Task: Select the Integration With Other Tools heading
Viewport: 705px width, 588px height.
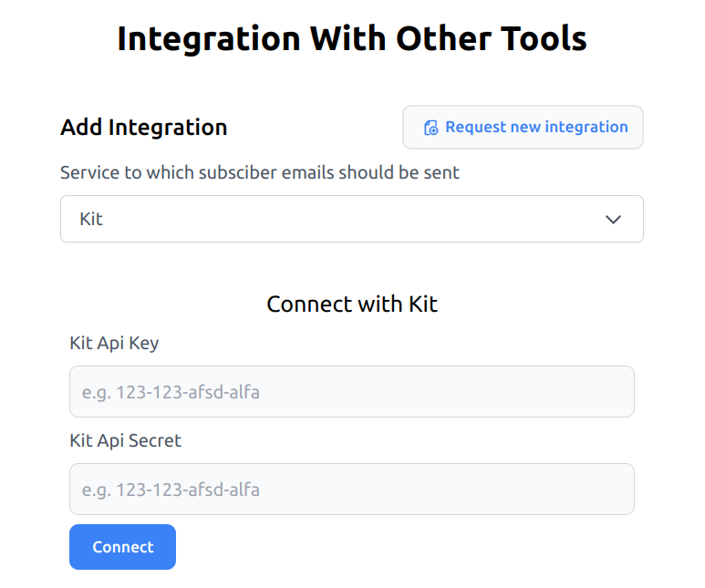Action: (x=352, y=39)
